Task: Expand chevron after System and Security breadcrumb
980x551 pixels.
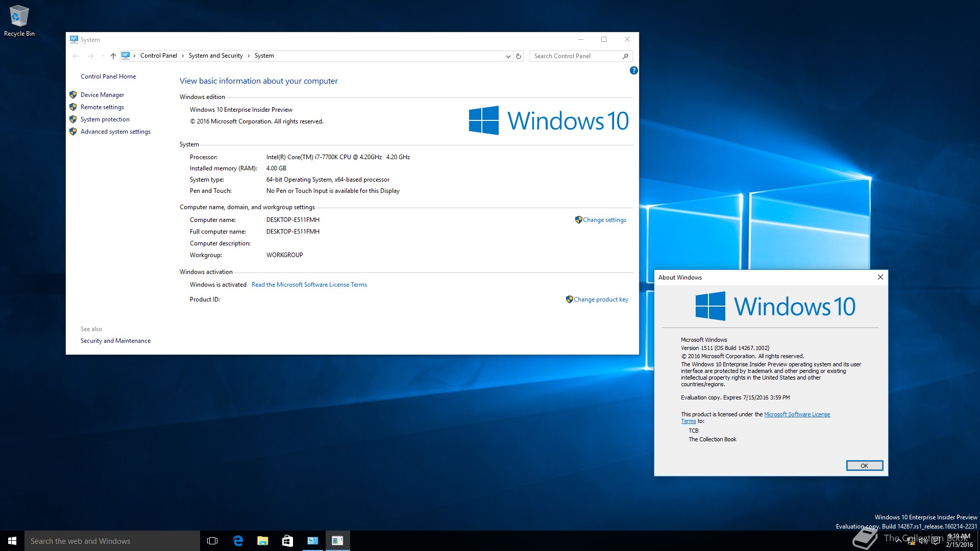Action: tap(249, 56)
